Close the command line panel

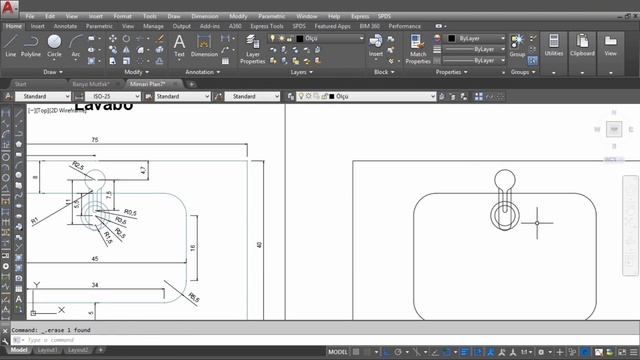(x=5, y=331)
